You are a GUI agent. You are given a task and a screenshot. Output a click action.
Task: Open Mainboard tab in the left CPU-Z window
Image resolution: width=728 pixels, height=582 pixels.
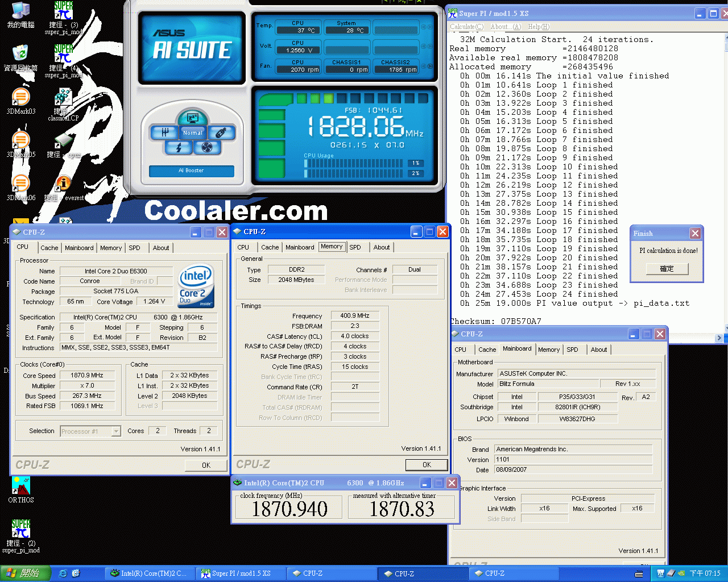point(79,248)
